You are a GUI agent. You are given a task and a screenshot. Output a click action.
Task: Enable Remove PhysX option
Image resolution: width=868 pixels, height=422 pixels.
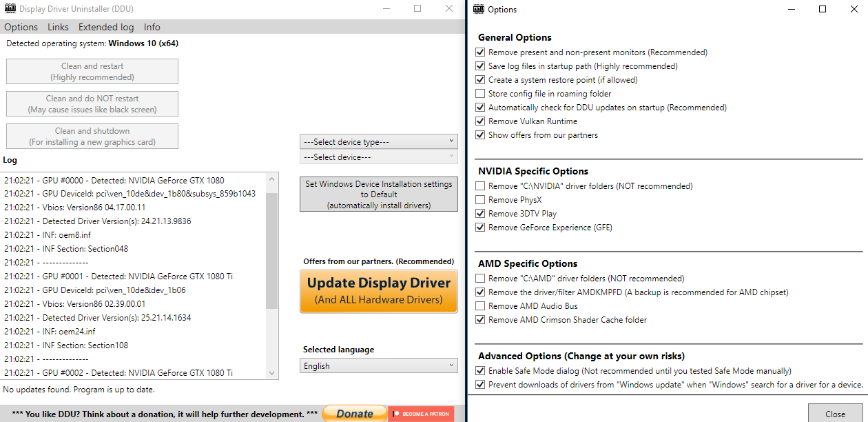click(480, 200)
